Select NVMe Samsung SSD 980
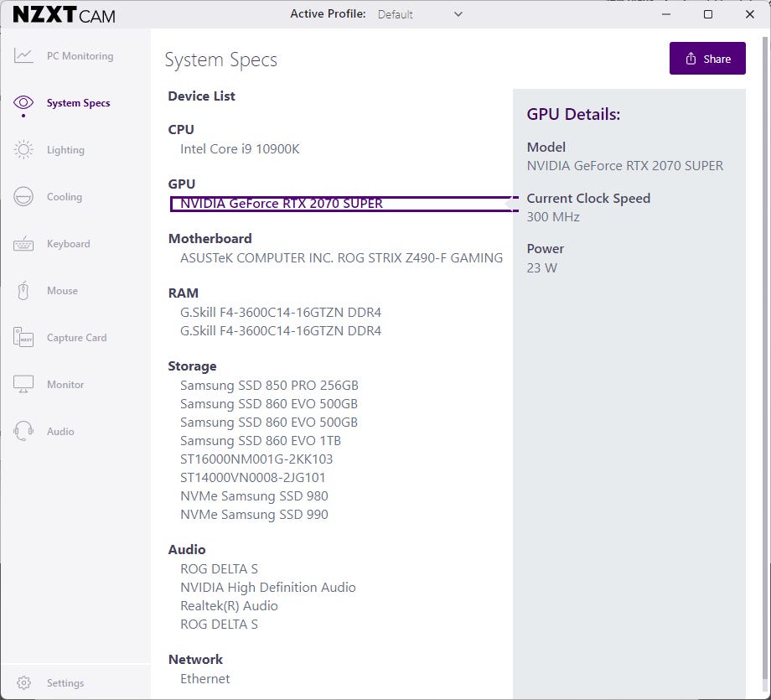 pyautogui.click(x=254, y=496)
